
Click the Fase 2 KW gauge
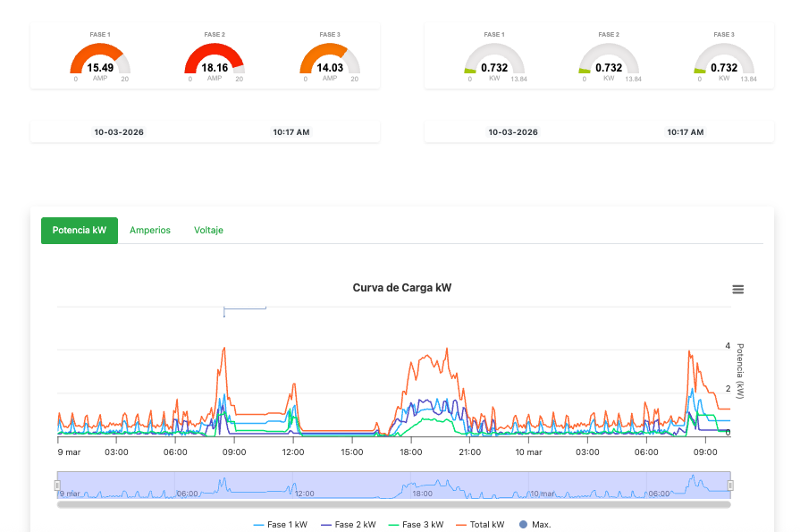coord(609,62)
